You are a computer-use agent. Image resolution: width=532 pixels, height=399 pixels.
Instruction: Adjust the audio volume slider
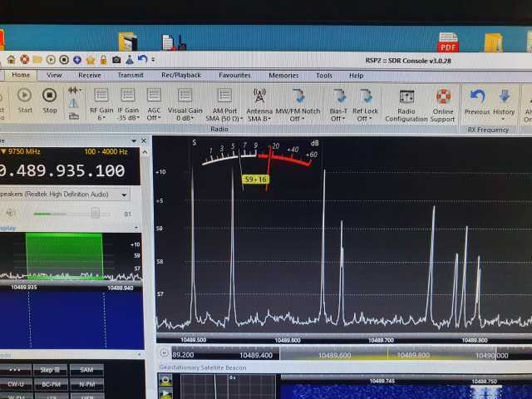point(95,214)
